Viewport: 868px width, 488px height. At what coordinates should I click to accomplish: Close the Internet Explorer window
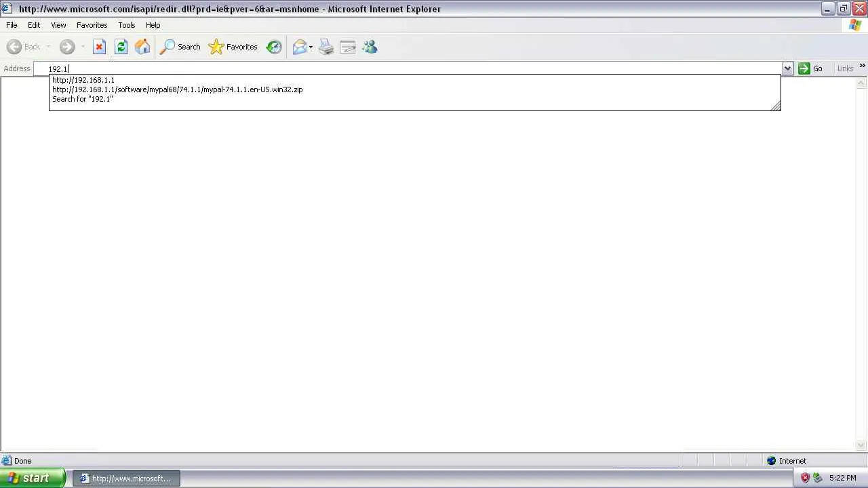pyautogui.click(x=859, y=9)
